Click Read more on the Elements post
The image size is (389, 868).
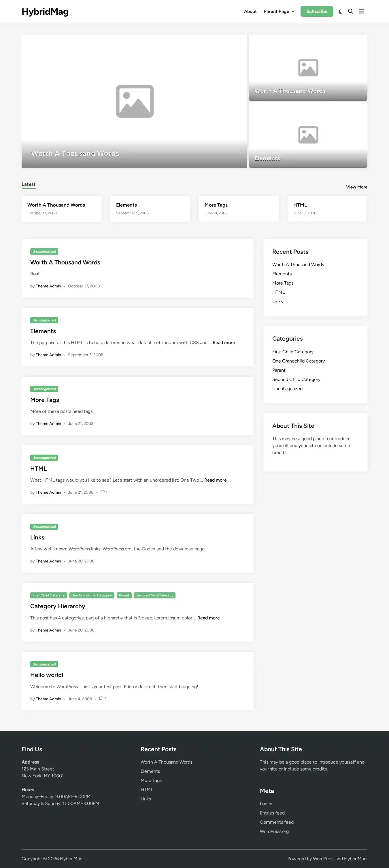(x=223, y=342)
